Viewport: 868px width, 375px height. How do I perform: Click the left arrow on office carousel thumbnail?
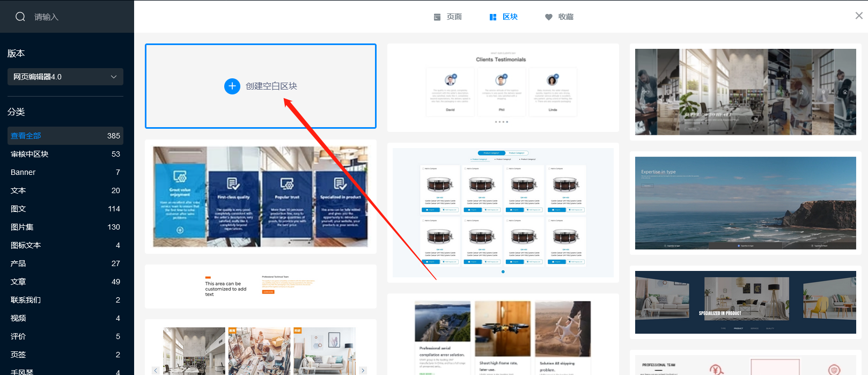(156, 370)
